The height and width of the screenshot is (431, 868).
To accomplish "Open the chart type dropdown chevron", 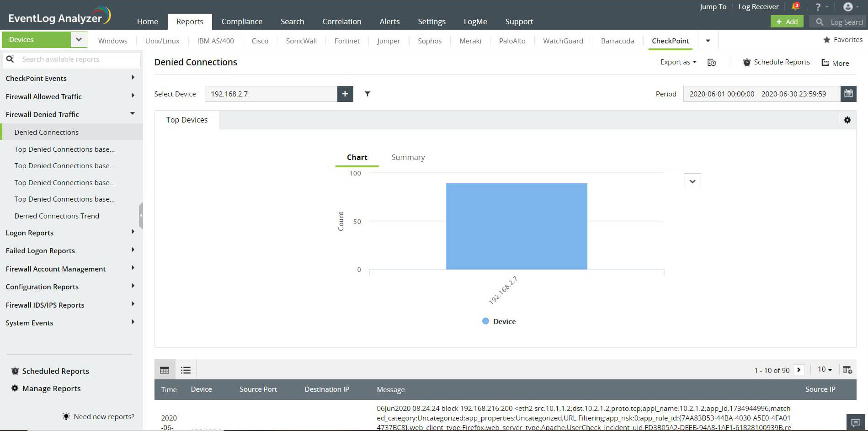I will (x=692, y=181).
